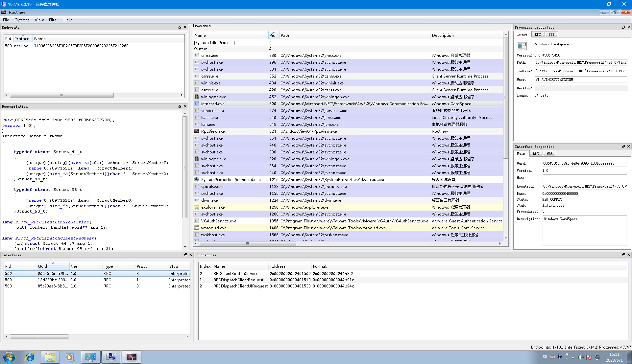
Task: Select interface 13d389bc-393... row
Action: [97, 280]
